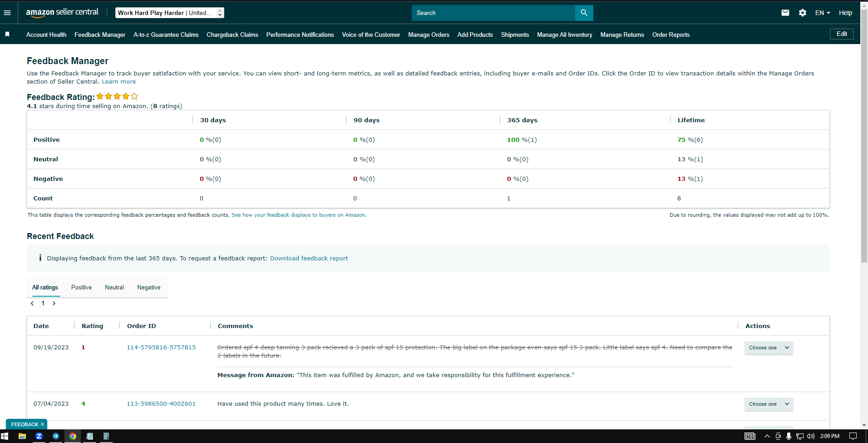The width and height of the screenshot is (868, 443).
Task: Open Windows Start menu
Action: [5, 436]
